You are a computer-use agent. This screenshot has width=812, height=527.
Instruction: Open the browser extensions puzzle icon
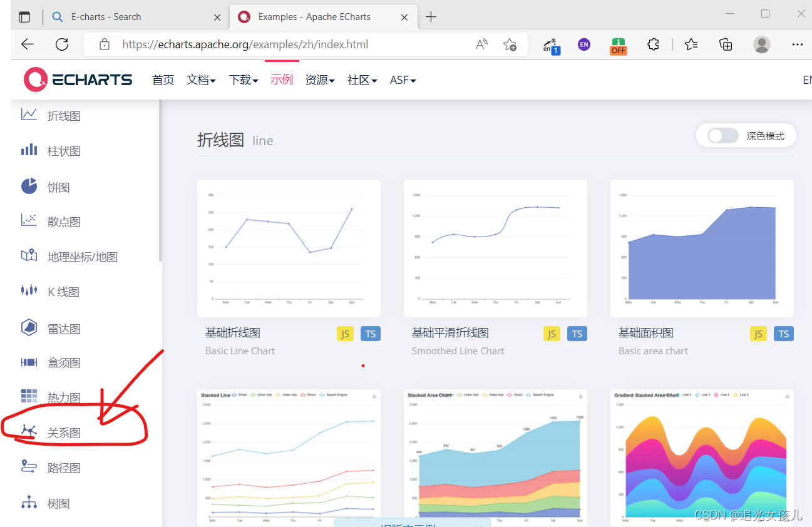coord(653,44)
